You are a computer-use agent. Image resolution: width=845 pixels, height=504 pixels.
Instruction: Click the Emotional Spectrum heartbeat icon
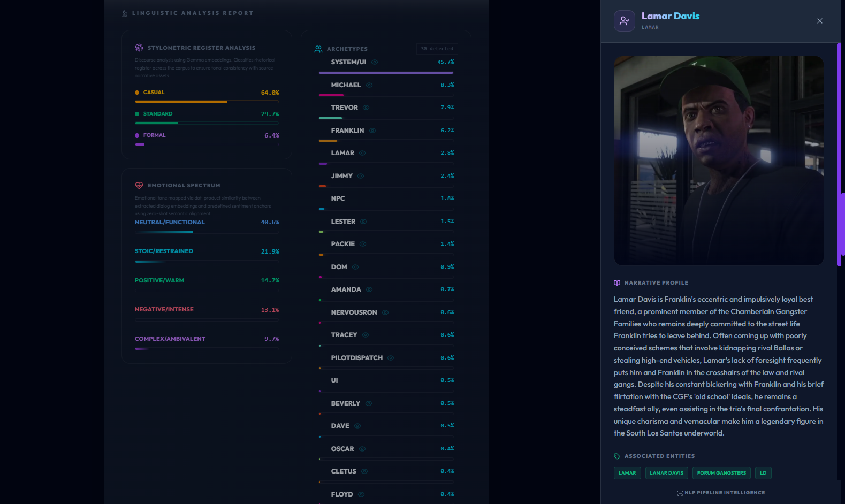139,185
